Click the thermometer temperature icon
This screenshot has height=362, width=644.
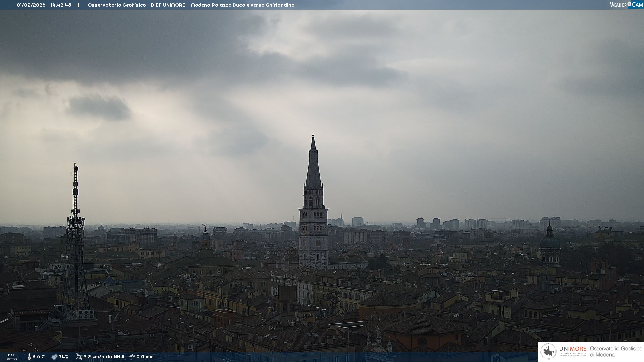coord(29,357)
